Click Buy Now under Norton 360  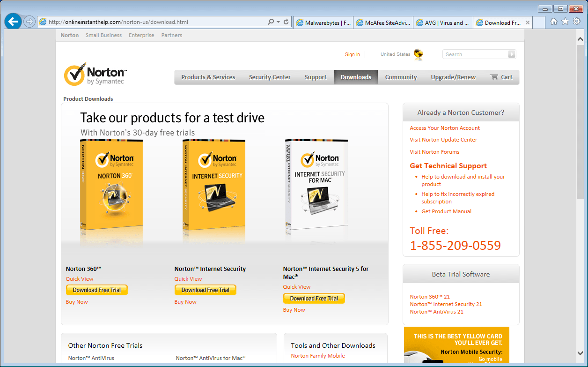click(77, 302)
